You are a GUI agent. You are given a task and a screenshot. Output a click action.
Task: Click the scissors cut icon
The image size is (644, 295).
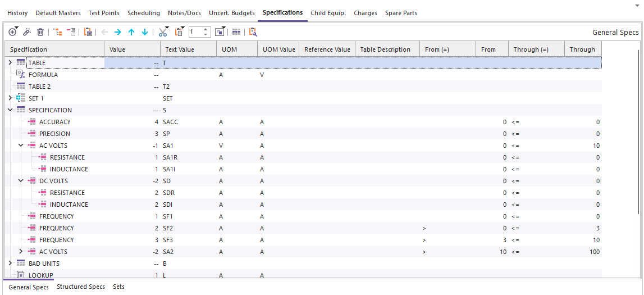tap(163, 33)
